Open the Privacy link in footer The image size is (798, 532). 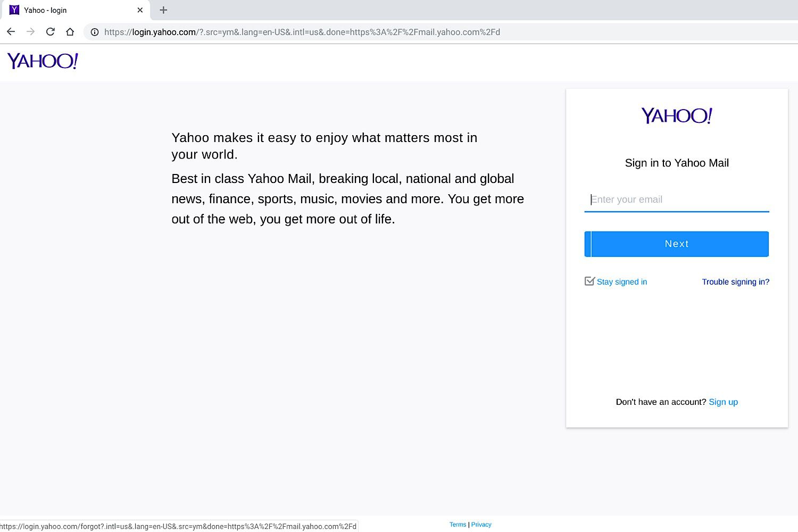coord(481,525)
